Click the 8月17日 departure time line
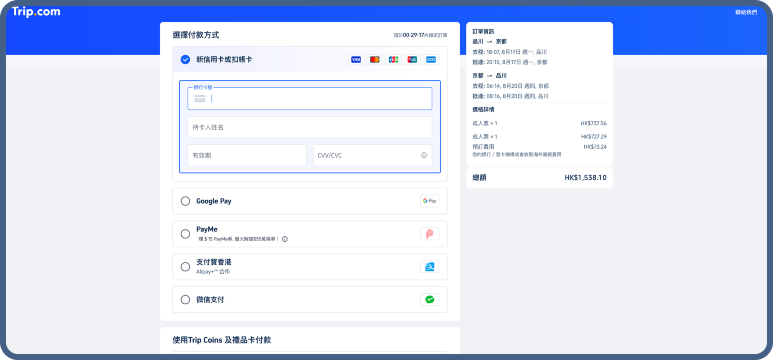Viewport: 773px width, 360px height. click(x=510, y=52)
